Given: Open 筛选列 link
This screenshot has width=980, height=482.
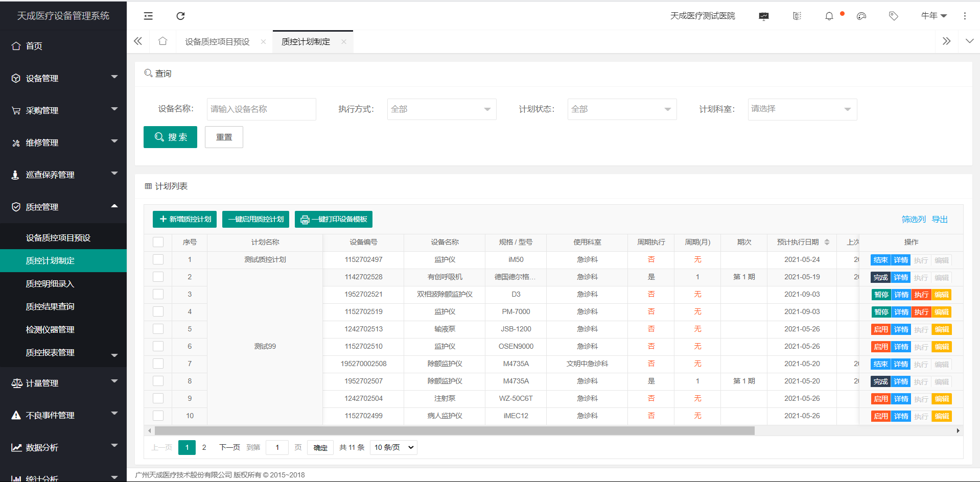Looking at the screenshot, I should point(914,219).
